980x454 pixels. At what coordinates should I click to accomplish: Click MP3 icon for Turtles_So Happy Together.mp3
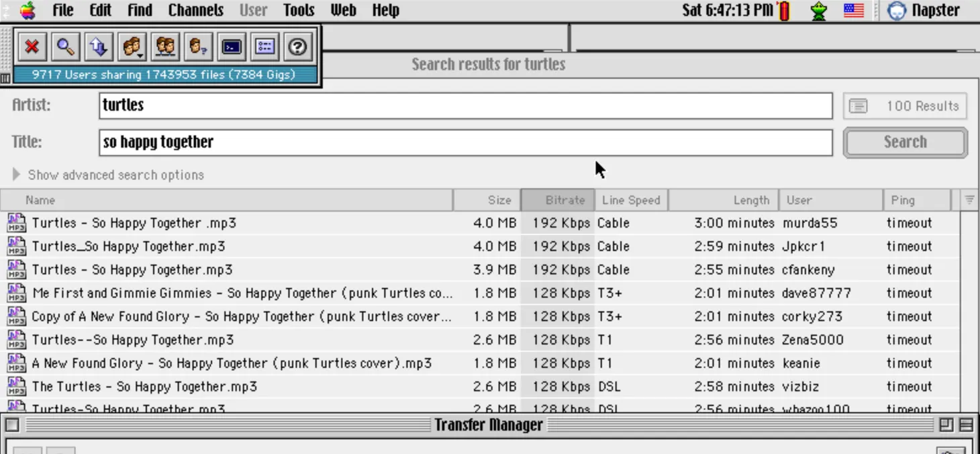click(x=16, y=246)
